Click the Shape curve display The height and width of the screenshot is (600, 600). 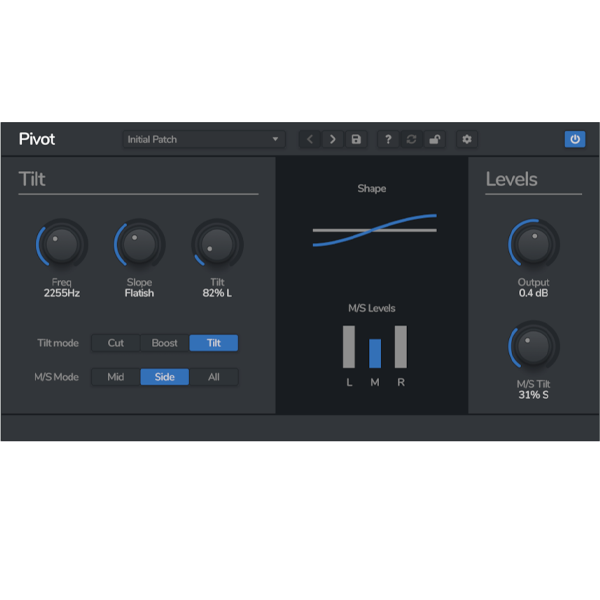point(375,230)
